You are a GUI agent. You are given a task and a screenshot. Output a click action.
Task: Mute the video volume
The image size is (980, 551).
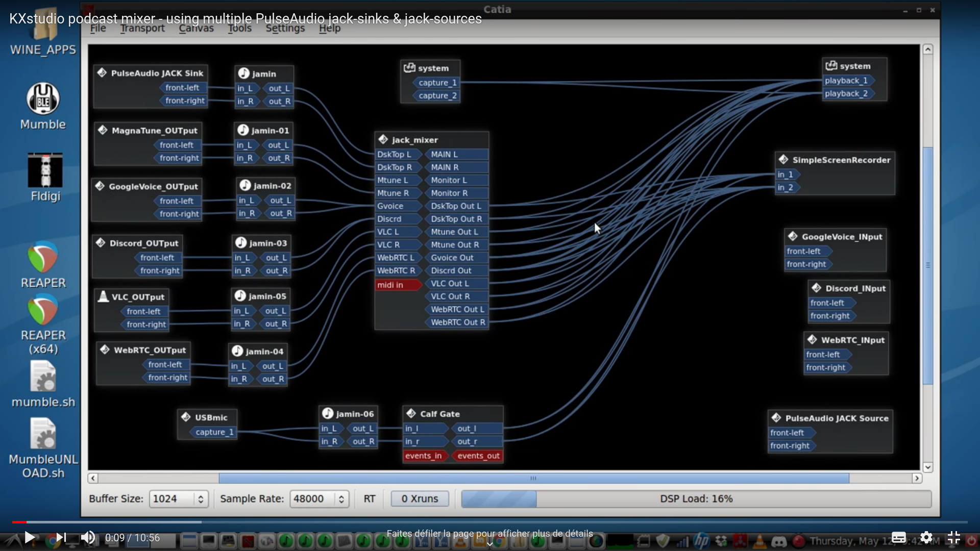point(88,537)
